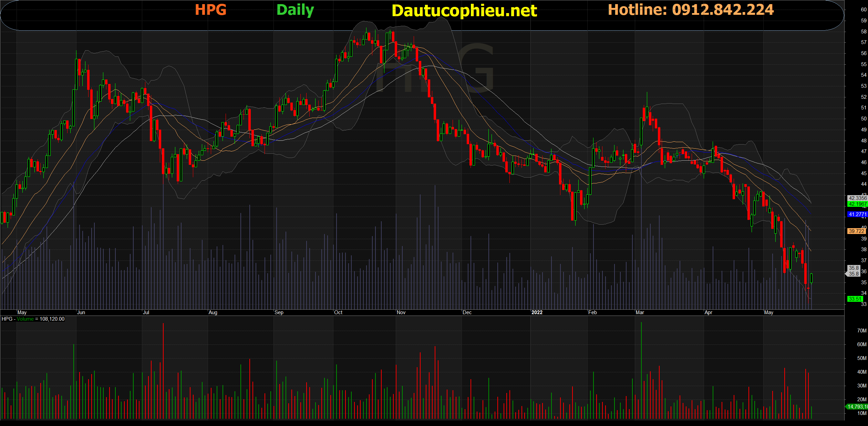Click the gray 42.3356 indicator tag

click(857, 198)
